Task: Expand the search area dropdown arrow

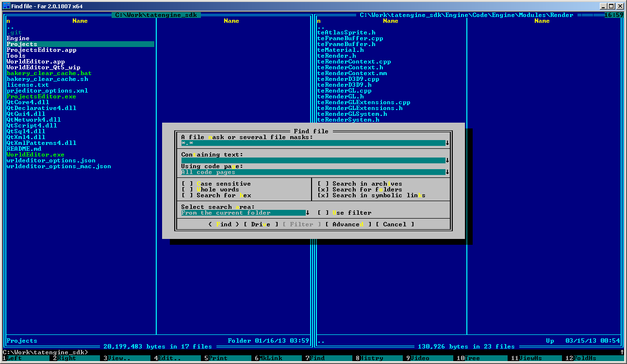Action: (308, 213)
